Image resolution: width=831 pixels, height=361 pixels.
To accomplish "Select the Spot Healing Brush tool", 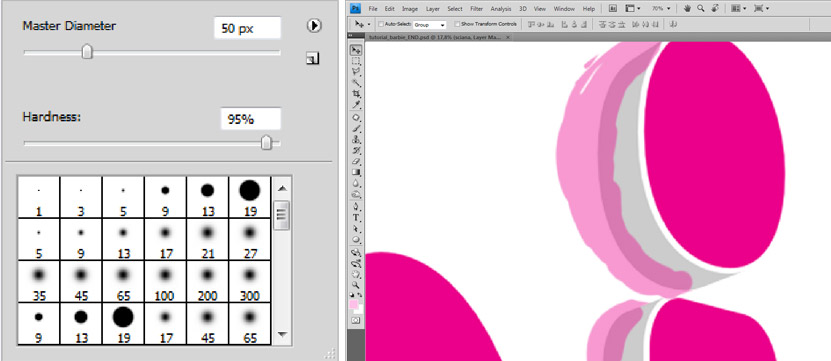I will 356,117.
